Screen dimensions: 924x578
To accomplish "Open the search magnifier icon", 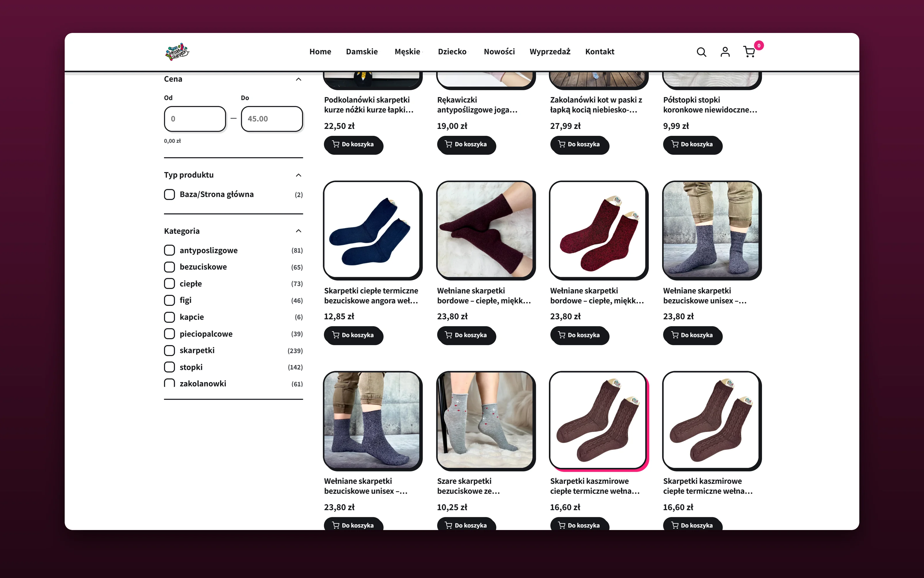I will [701, 52].
